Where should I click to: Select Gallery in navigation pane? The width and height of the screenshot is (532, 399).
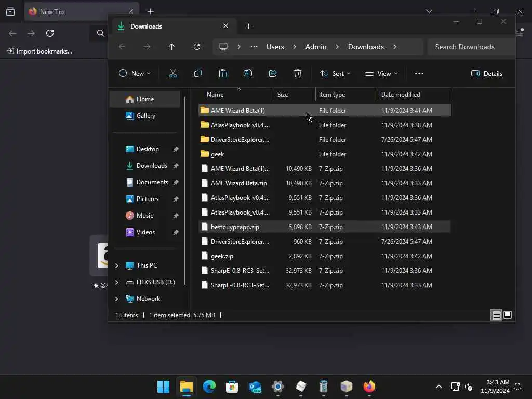tap(145, 116)
